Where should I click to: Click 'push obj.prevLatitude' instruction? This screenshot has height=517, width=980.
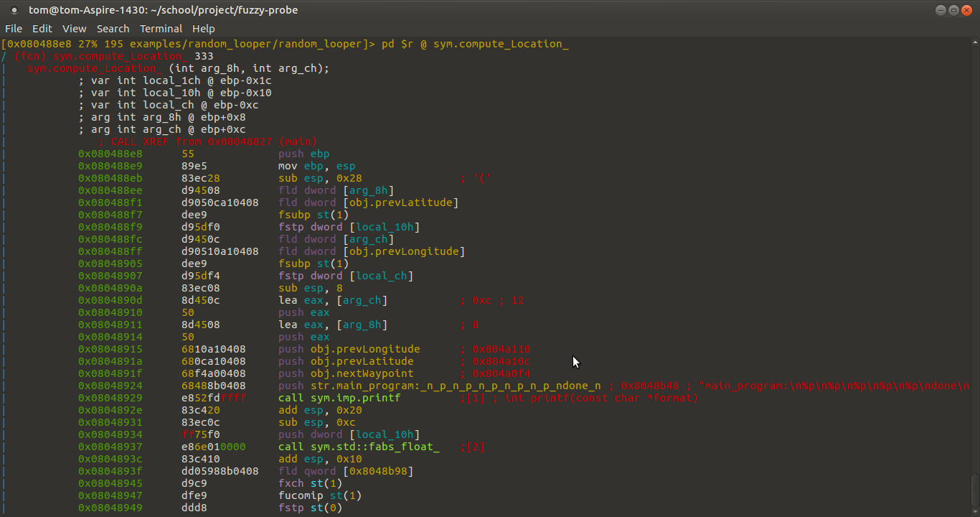[x=346, y=361]
